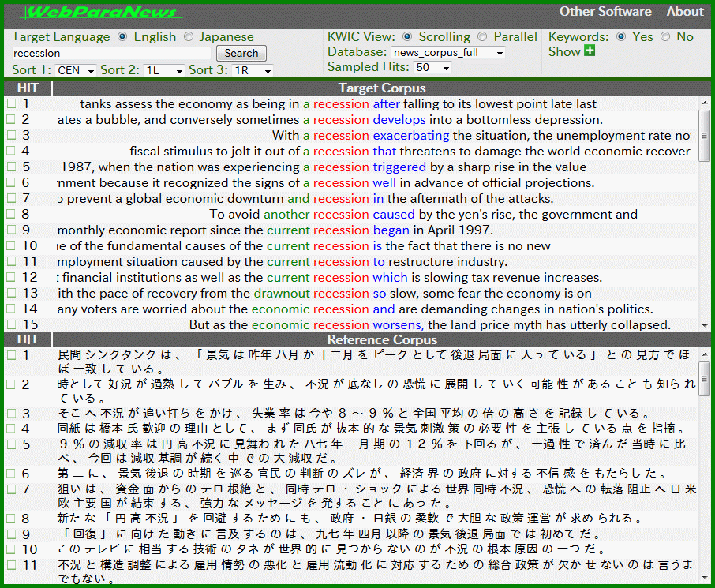This screenshot has width=715, height=588.
Task: Click the Reference Corpus scrollbar up arrow
Action: 704,354
